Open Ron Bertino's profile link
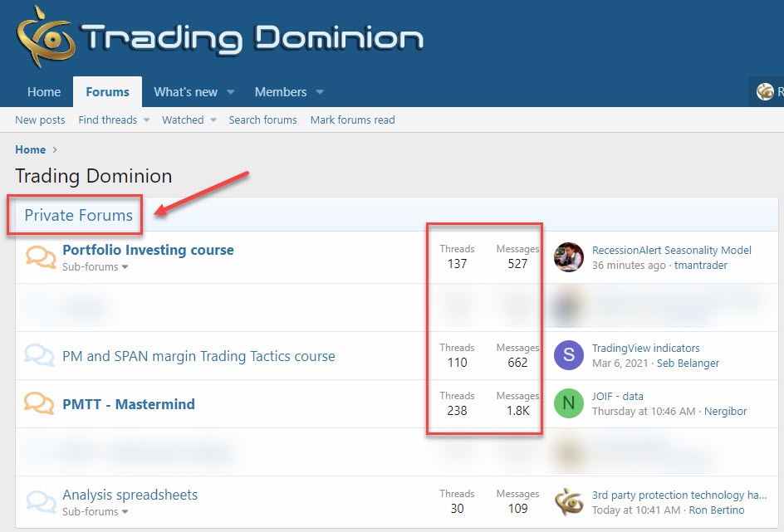 (x=717, y=510)
